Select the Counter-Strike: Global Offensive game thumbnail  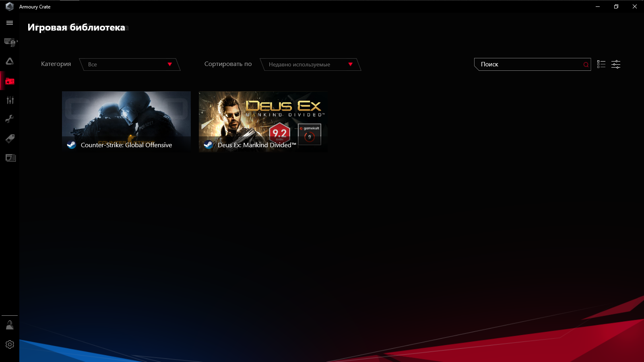click(126, 121)
